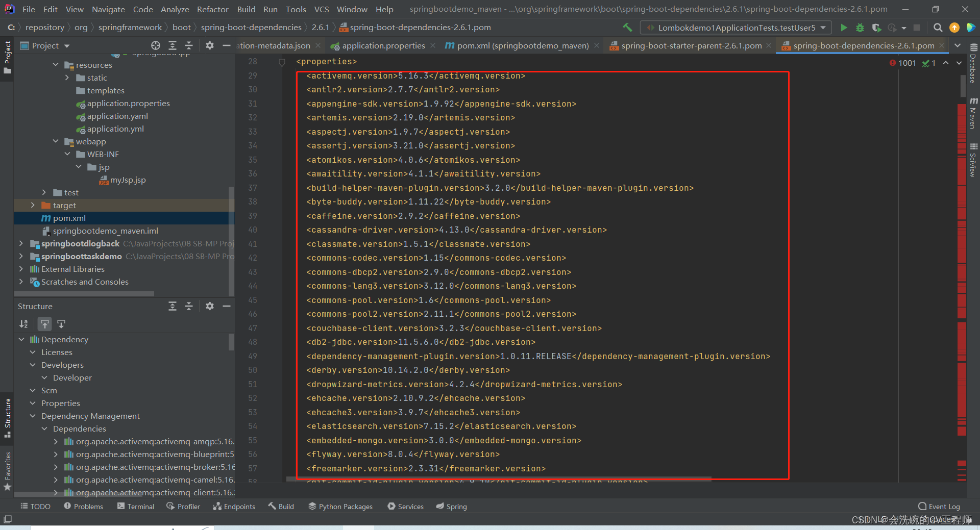The width and height of the screenshot is (980, 530).
Task: Click the orange update arrow icon
Action: [x=954, y=28]
